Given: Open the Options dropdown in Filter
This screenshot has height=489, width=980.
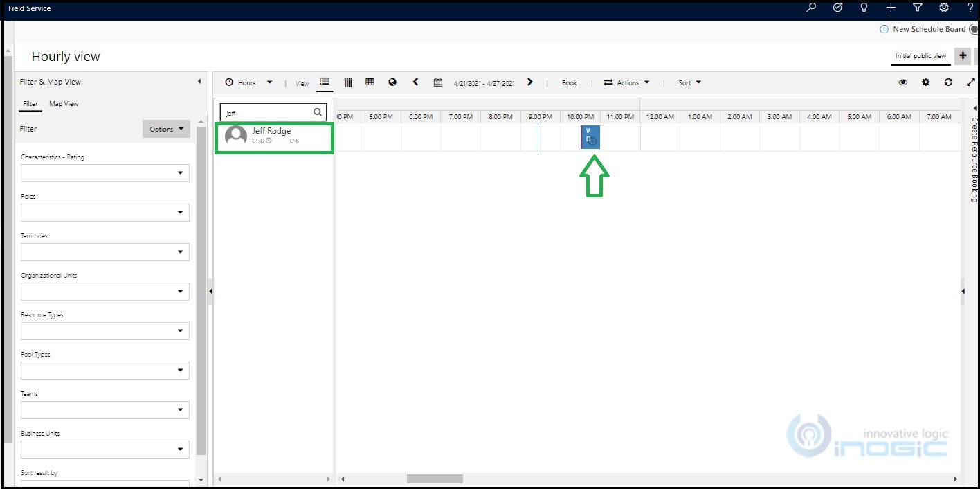Looking at the screenshot, I should click(166, 129).
